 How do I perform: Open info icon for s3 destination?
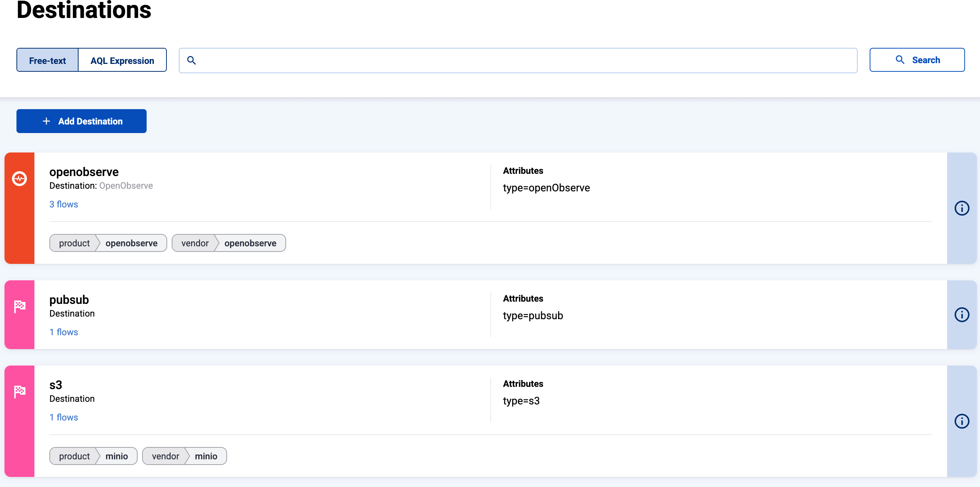coord(961,421)
